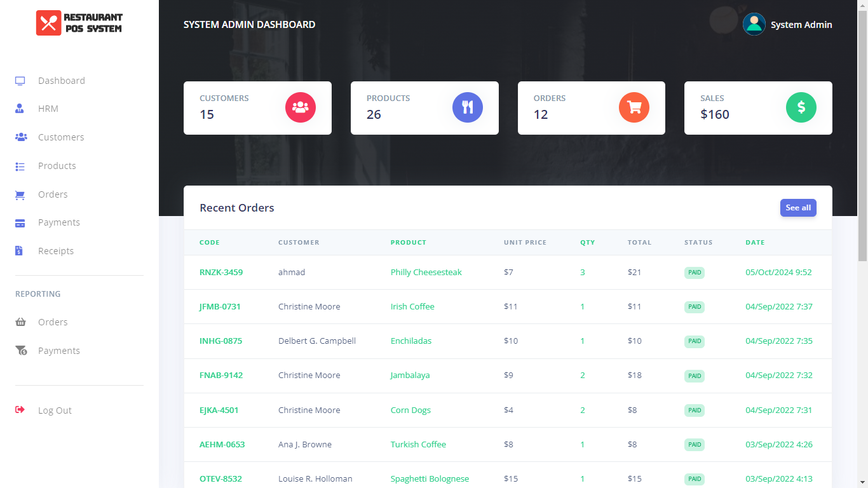Click the Products list icon in sidebar
Viewport: 868px width, 488px height.
tap(20, 166)
